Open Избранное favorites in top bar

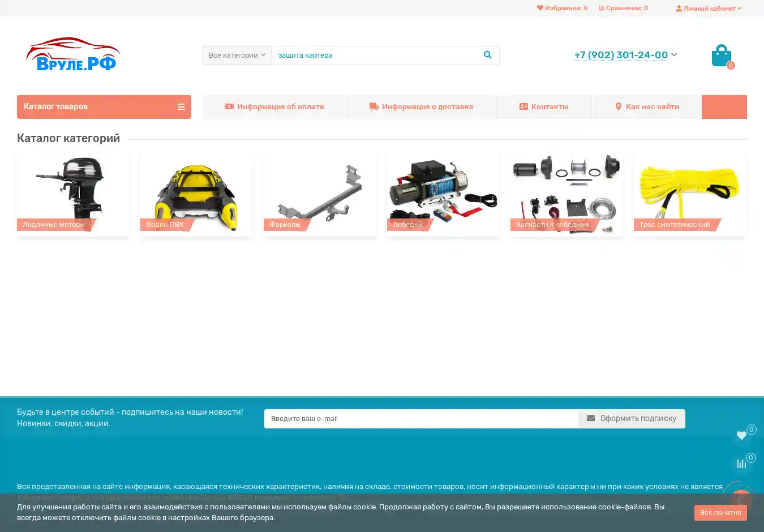click(x=562, y=8)
